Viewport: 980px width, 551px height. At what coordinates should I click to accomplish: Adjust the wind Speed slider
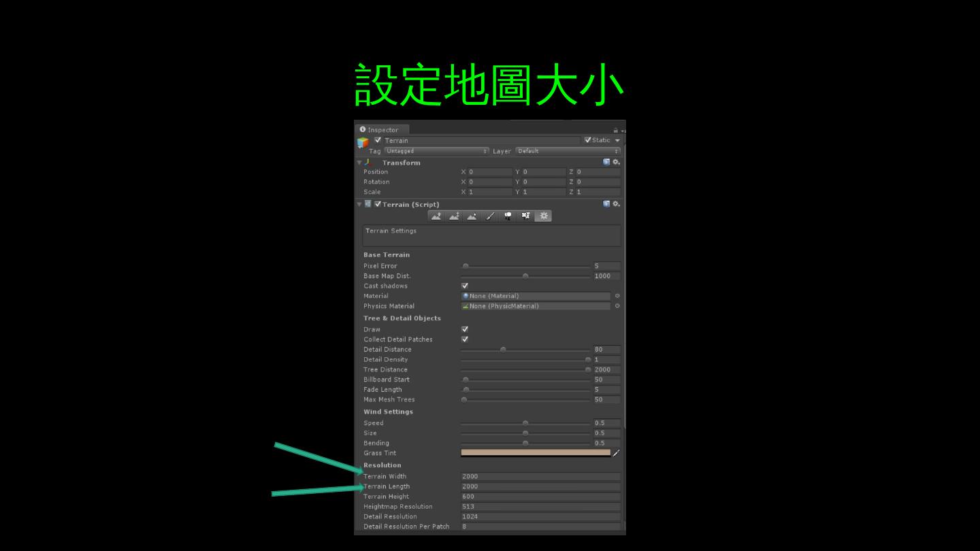coord(525,423)
